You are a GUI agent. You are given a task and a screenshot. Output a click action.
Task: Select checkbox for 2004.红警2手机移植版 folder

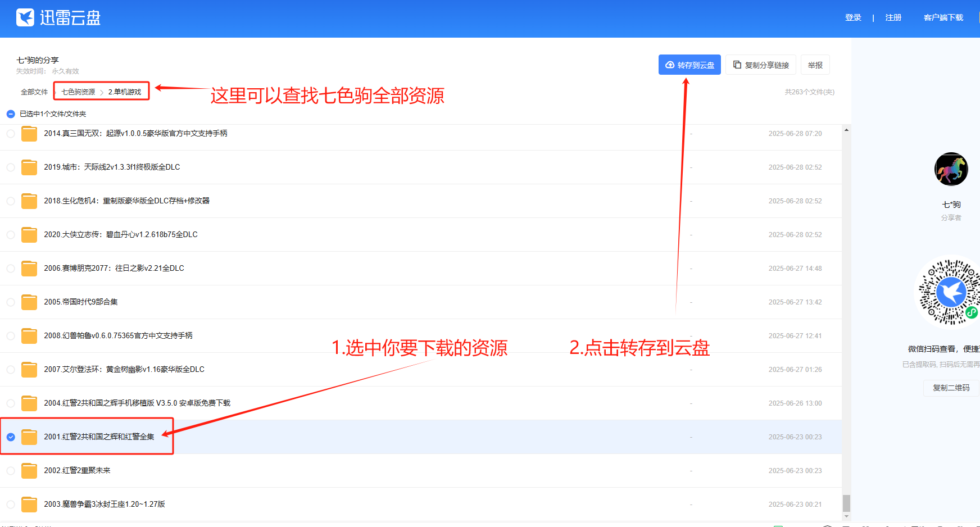11,403
